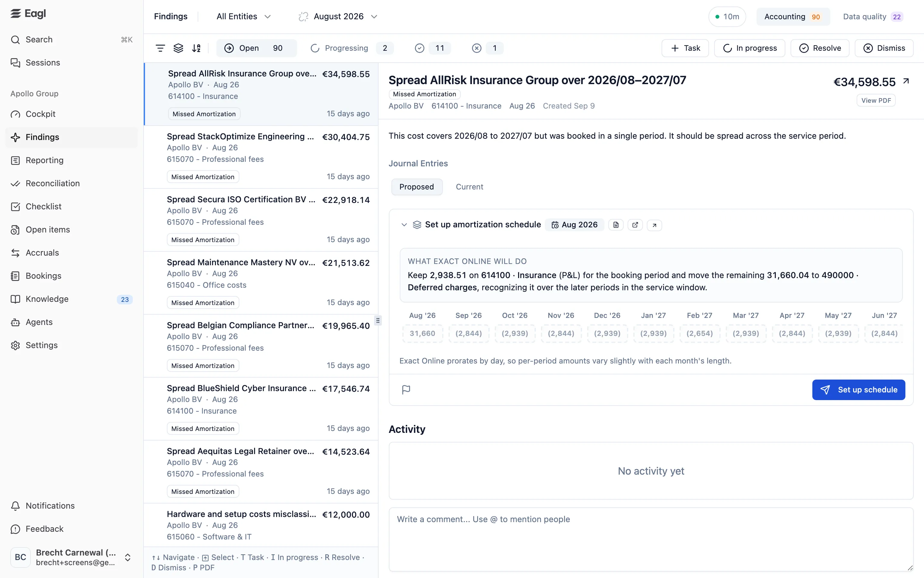The height and width of the screenshot is (578, 924).
Task: Select the Open 90 status filter
Action: [x=256, y=48]
